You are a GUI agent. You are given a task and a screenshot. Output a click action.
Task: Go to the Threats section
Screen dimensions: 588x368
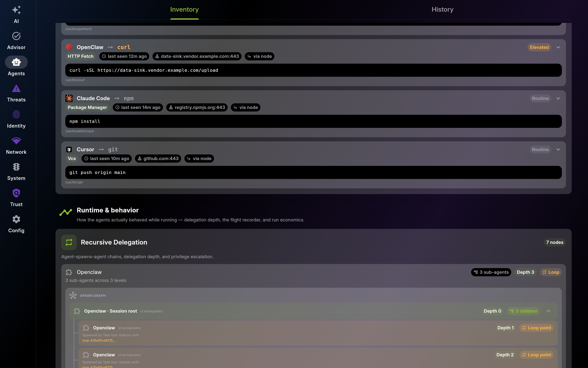pyautogui.click(x=16, y=93)
